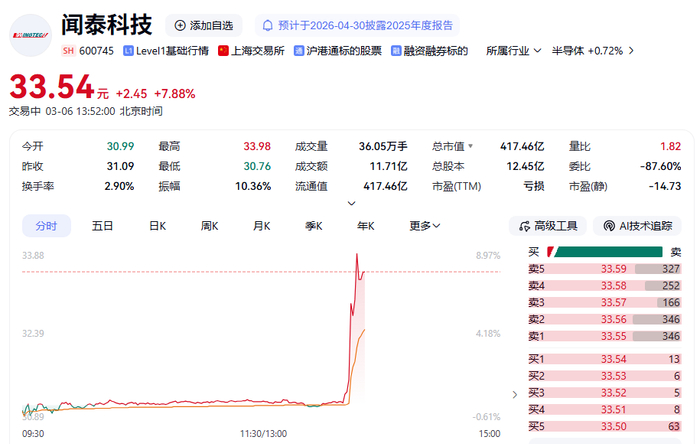The height and width of the screenshot is (444, 700).
Task: Click the Level1 badge icon
Action: (x=128, y=51)
